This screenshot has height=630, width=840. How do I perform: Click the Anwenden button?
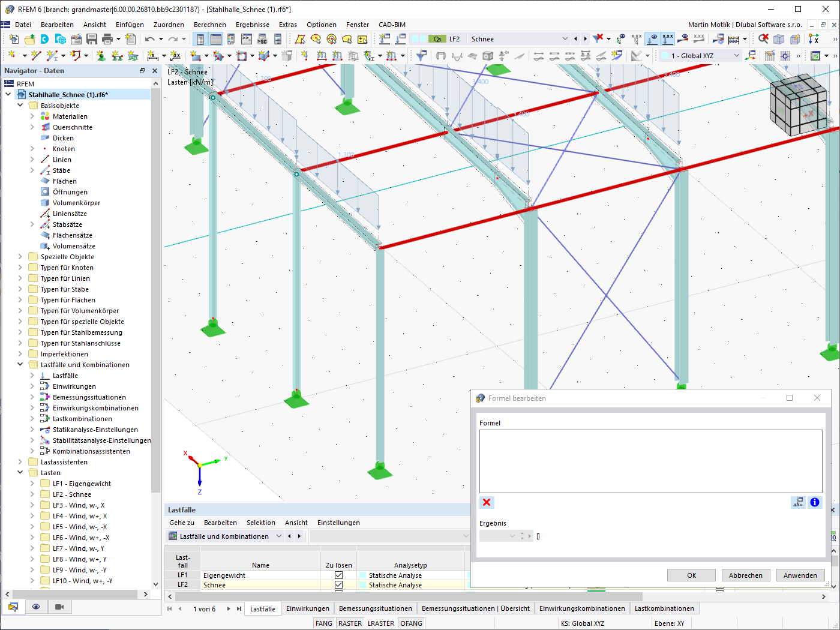pyautogui.click(x=800, y=575)
